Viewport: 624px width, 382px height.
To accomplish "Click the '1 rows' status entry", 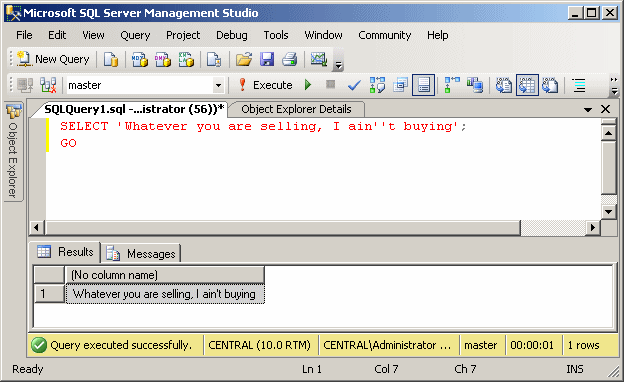I will click(x=583, y=345).
